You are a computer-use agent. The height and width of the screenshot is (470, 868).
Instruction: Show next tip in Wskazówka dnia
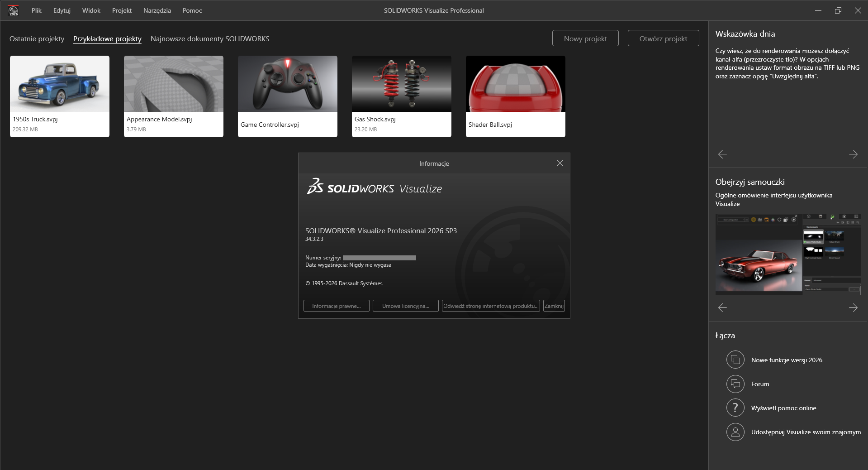point(853,154)
